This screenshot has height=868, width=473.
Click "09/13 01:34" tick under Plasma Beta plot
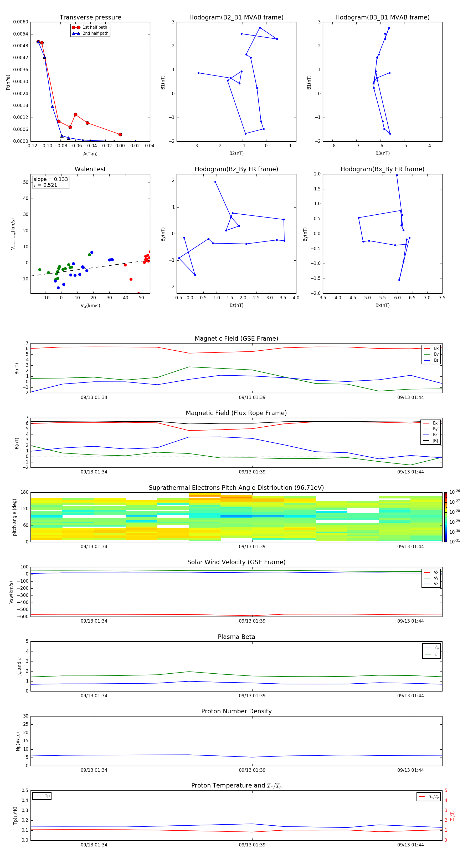(94, 696)
